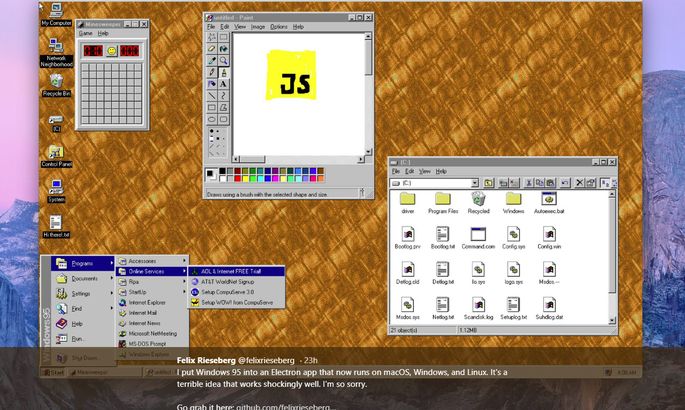Choose the Pencil tool in Paint

(x=212, y=72)
